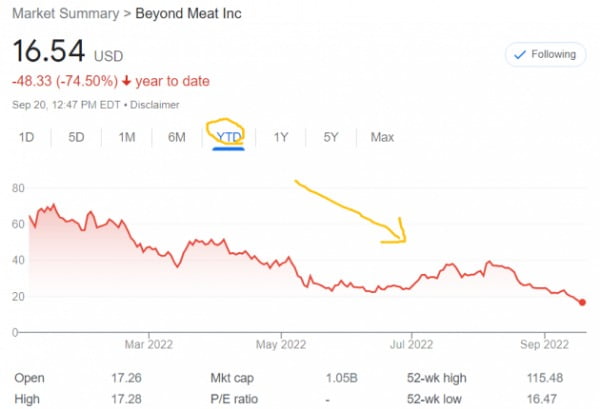Select the 5D time range tab
Viewport: 600px width, 409px height.
coord(76,137)
